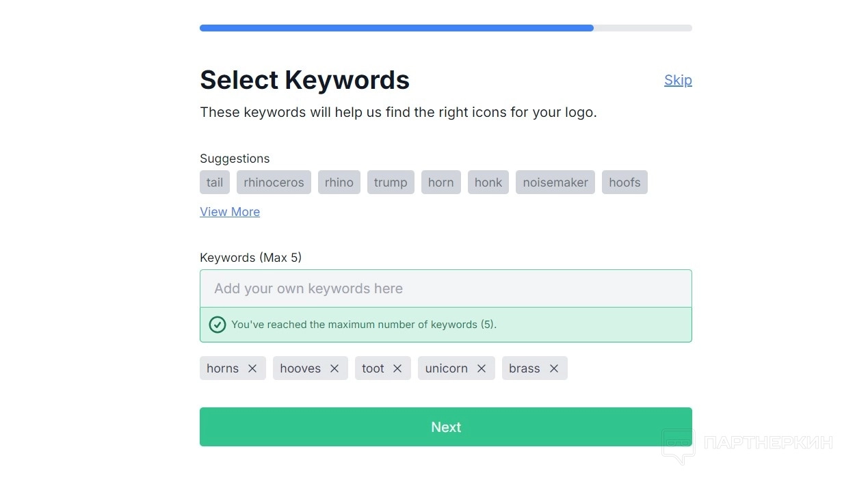Delete the 'toot' keyword via X icon
The width and height of the screenshot is (868, 501).
(x=397, y=368)
